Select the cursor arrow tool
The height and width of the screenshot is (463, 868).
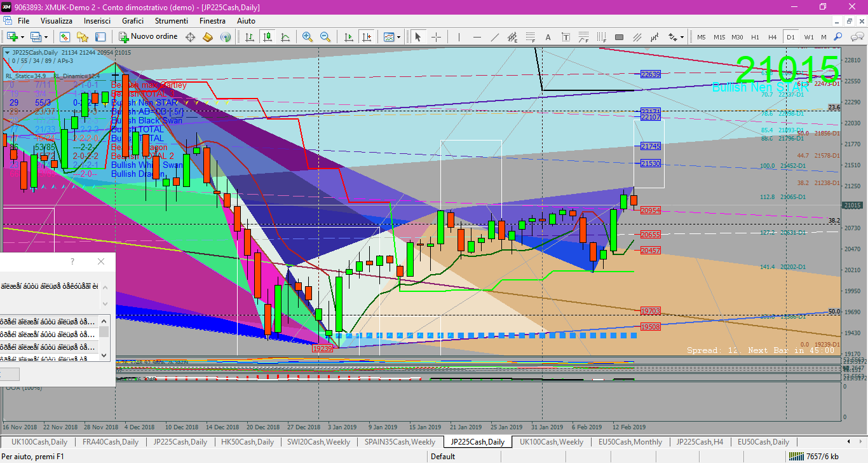pyautogui.click(x=418, y=37)
